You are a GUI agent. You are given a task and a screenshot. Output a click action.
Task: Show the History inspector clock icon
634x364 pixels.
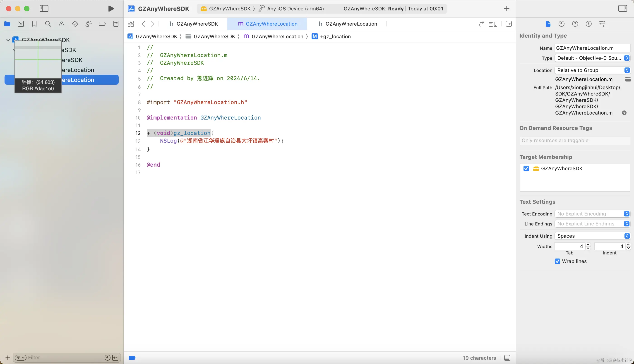pos(562,24)
